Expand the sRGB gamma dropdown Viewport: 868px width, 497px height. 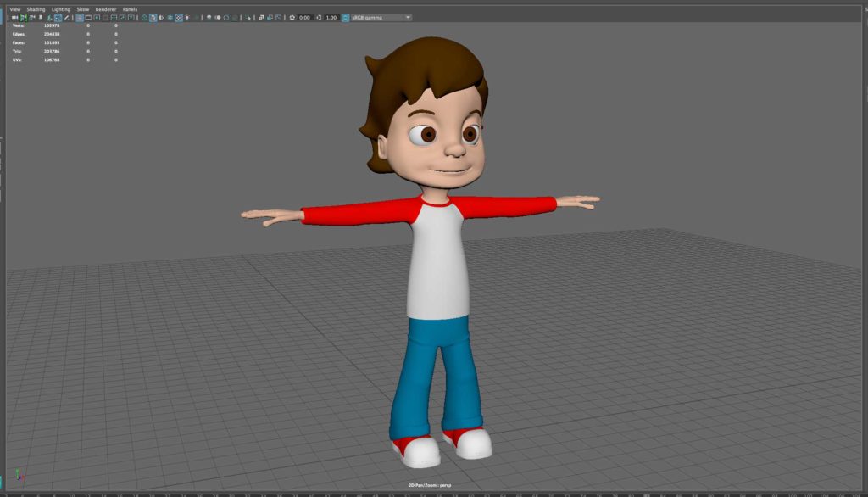[408, 17]
